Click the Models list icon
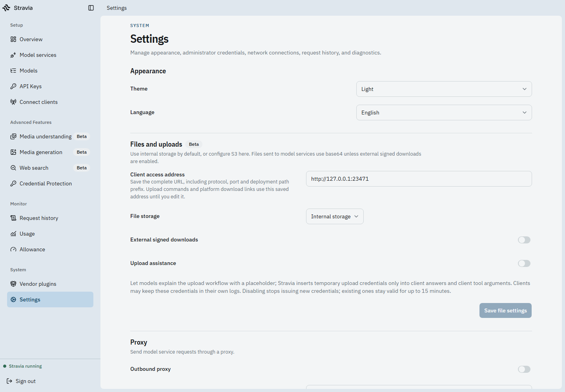This screenshot has width=565, height=392. pos(13,71)
